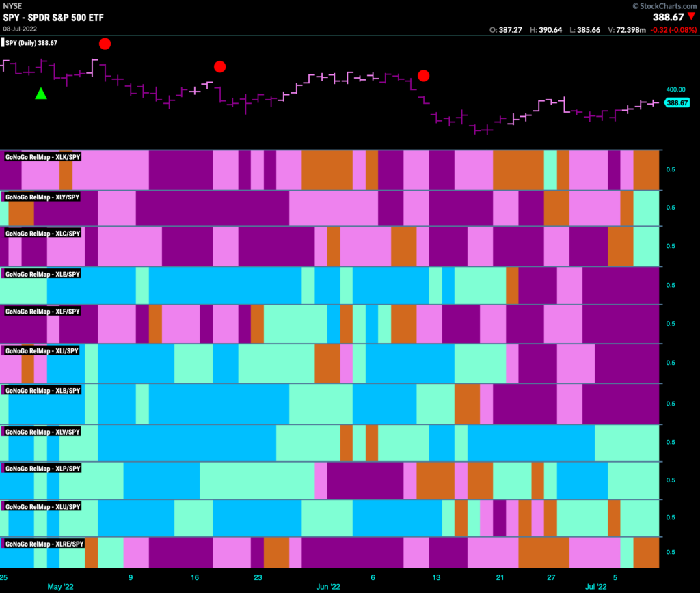Click the Jun '22 label on time axis
Screen dimensions: 700x593
coord(328,587)
